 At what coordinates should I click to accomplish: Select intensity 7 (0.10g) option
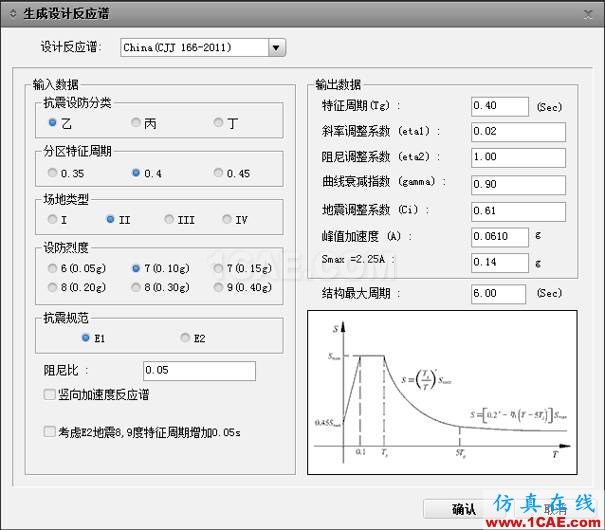(135, 268)
